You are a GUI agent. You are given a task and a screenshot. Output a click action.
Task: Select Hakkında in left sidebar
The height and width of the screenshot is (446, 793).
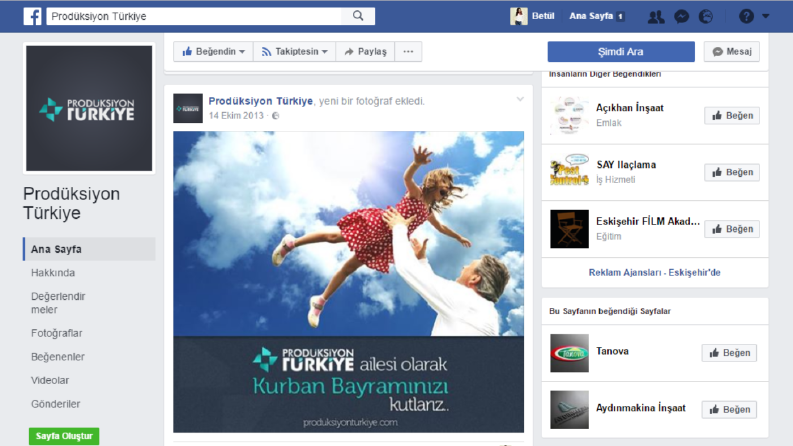click(x=53, y=273)
